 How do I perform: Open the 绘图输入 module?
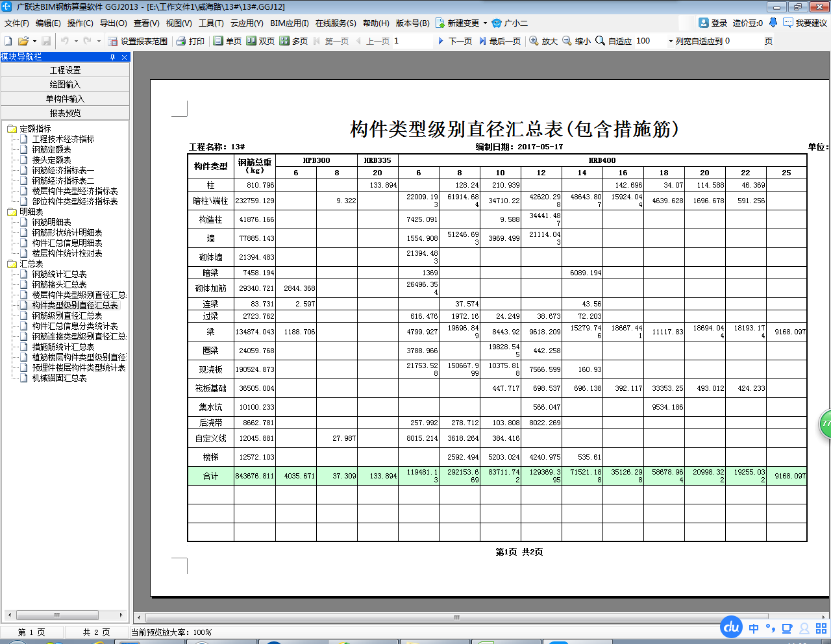65,84
